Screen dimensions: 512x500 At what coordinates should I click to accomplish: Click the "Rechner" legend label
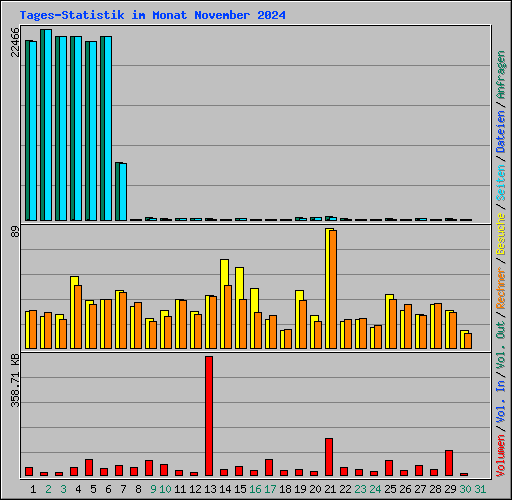pyautogui.click(x=501, y=288)
